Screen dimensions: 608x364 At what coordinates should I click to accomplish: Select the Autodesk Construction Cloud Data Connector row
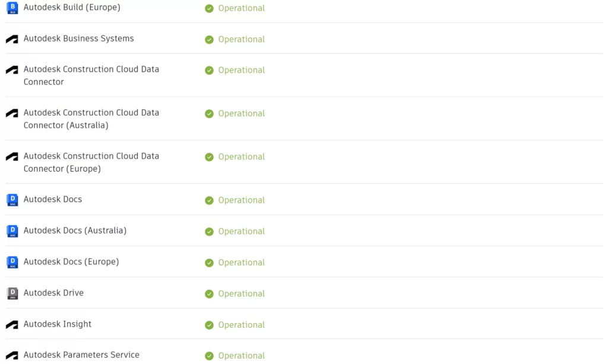[x=91, y=75]
